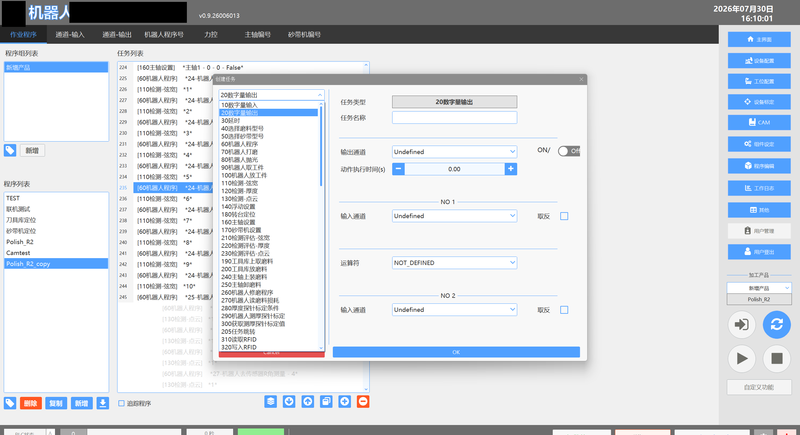Check the 取反 box under NO 2
Viewport: 800px width, 435px height.
[x=564, y=310]
